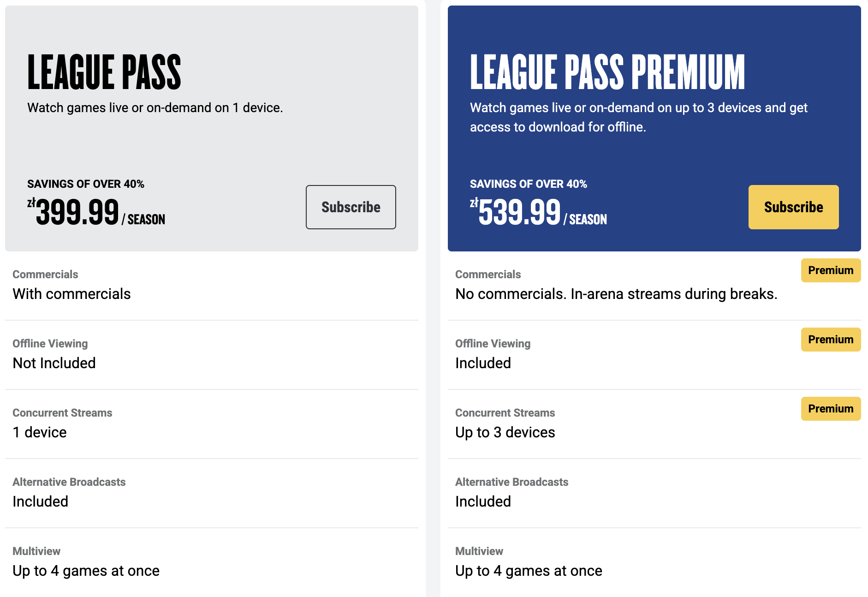This screenshot has height=597, width=868.
Task: Click the 399.99 per season price
Action: pos(96,213)
